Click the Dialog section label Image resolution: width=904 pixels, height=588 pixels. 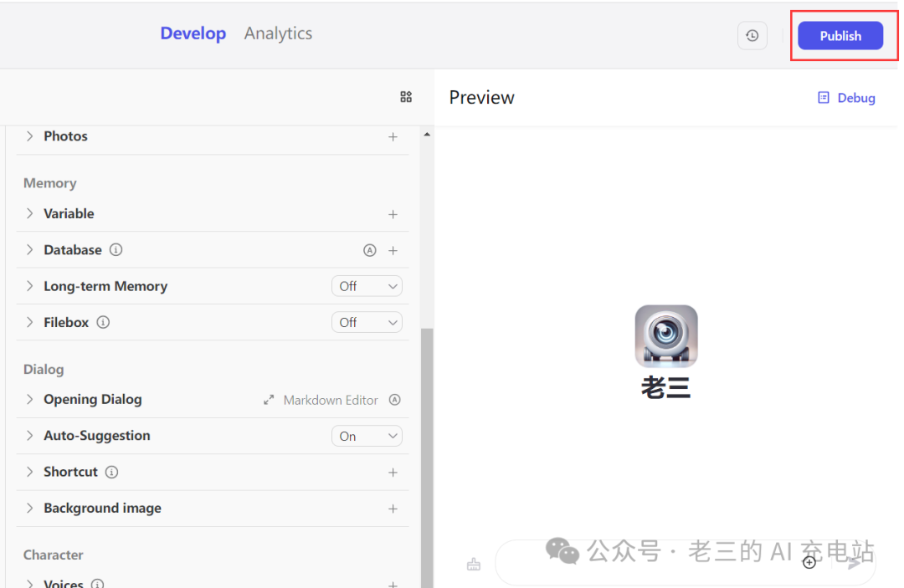44,369
